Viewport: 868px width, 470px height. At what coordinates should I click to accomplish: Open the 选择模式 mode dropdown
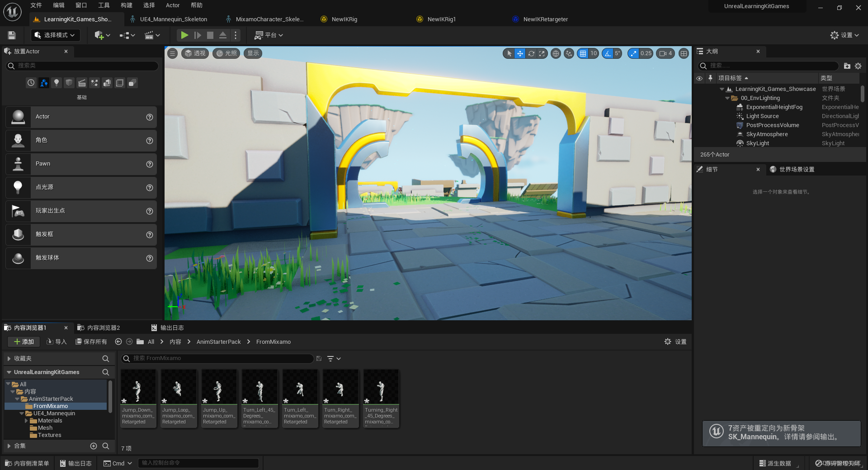point(55,35)
